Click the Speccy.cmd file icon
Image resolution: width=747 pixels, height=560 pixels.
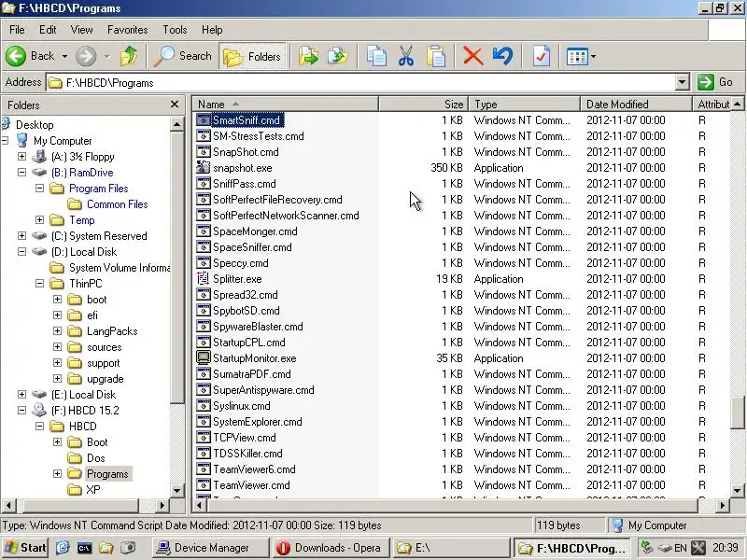(x=204, y=263)
